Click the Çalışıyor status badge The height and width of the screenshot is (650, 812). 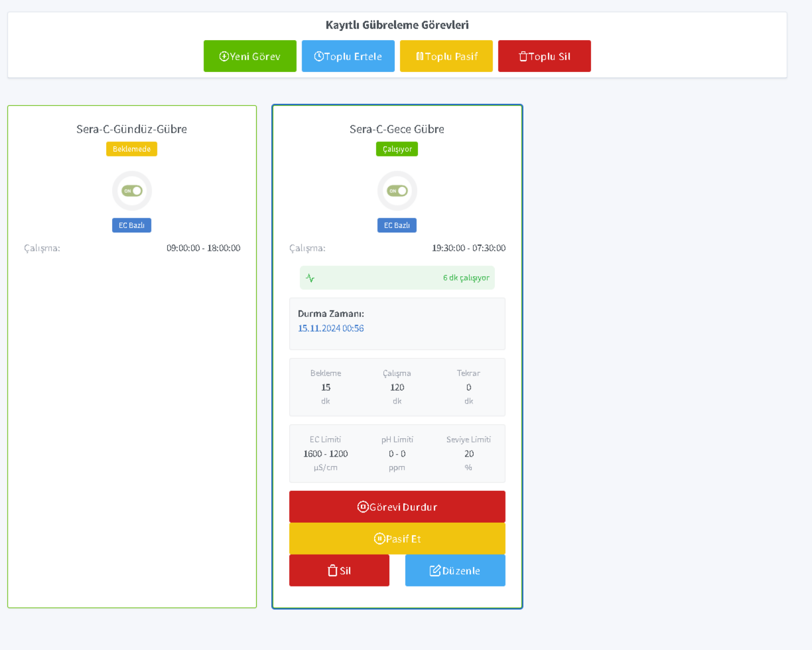pos(397,149)
